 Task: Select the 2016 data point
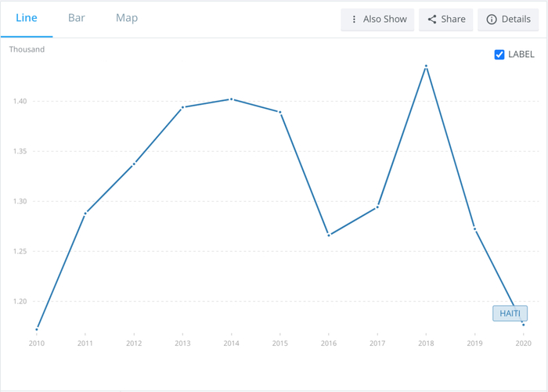tap(329, 236)
